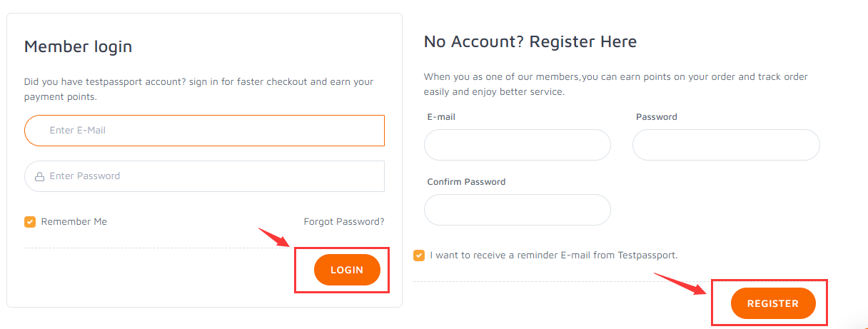The width and height of the screenshot is (868, 329).
Task: Click the lock icon in password field
Action: coord(39,176)
